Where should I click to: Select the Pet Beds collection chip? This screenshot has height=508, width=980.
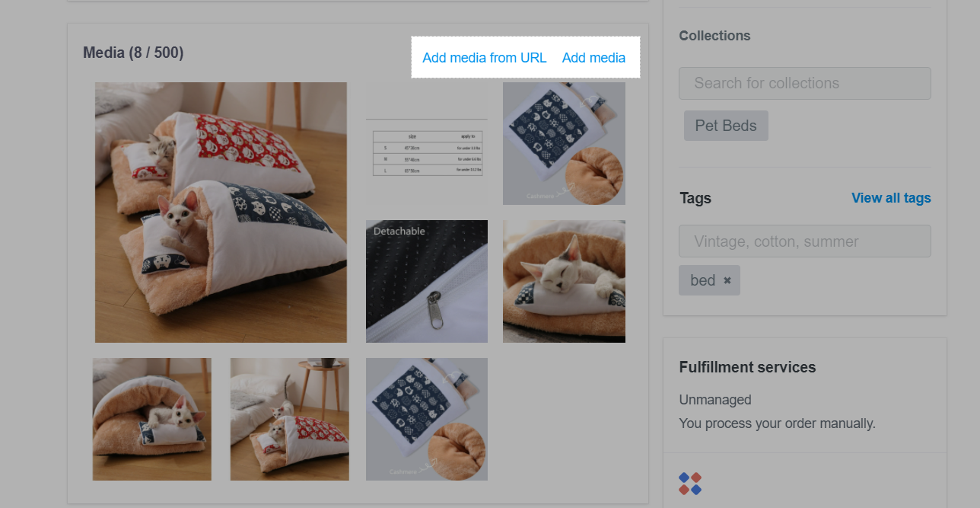point(726,126)
